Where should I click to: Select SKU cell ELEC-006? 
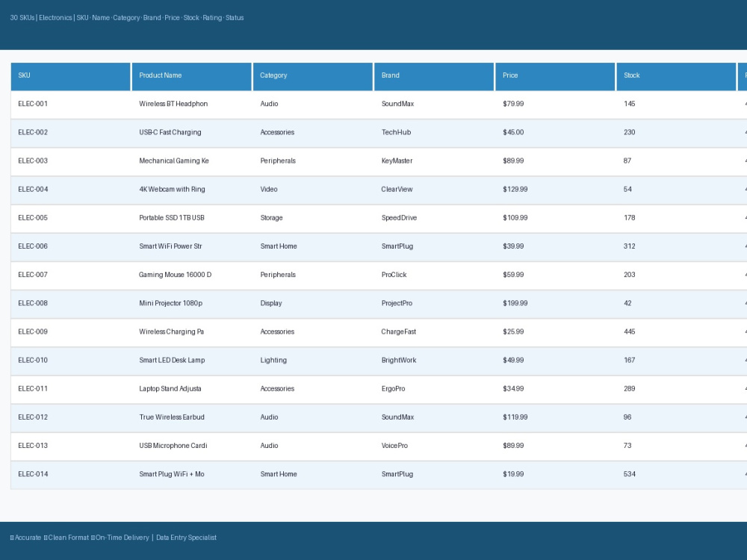(70, 247)
